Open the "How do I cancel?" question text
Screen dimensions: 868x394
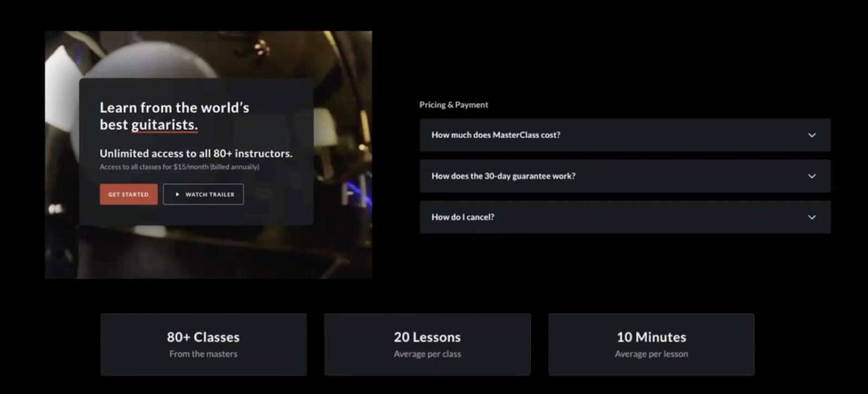tap(463, 217)
